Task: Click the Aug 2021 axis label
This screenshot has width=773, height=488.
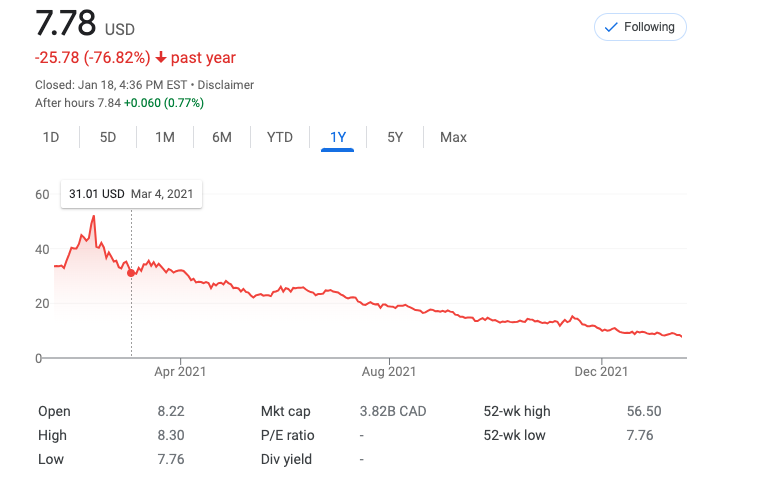Action: 388,372
